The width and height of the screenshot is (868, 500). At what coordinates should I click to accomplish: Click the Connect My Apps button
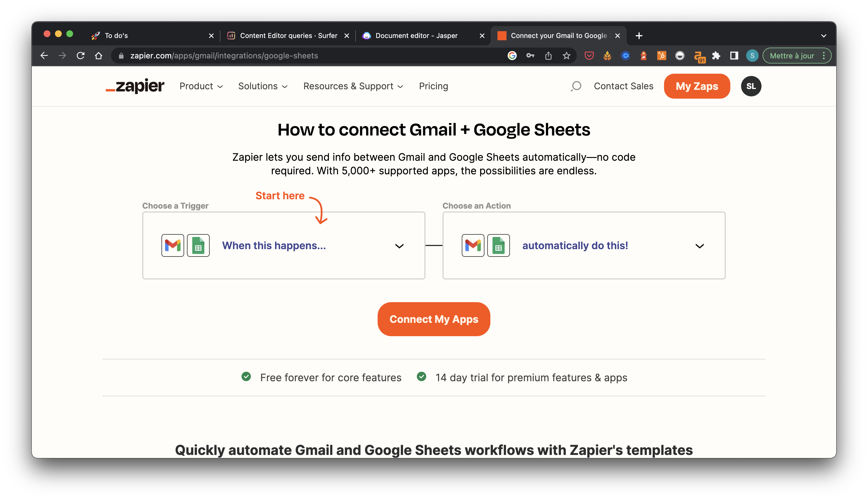point(433,319)
